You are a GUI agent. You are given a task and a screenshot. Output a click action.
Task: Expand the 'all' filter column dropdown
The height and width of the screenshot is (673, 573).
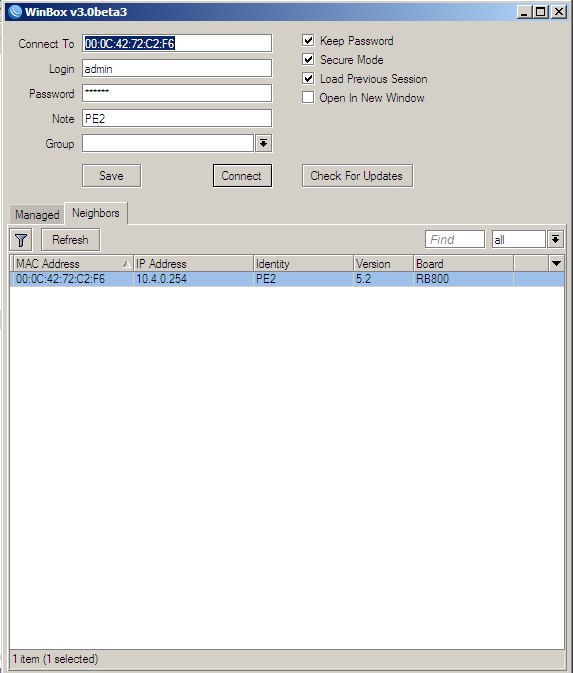555,239
